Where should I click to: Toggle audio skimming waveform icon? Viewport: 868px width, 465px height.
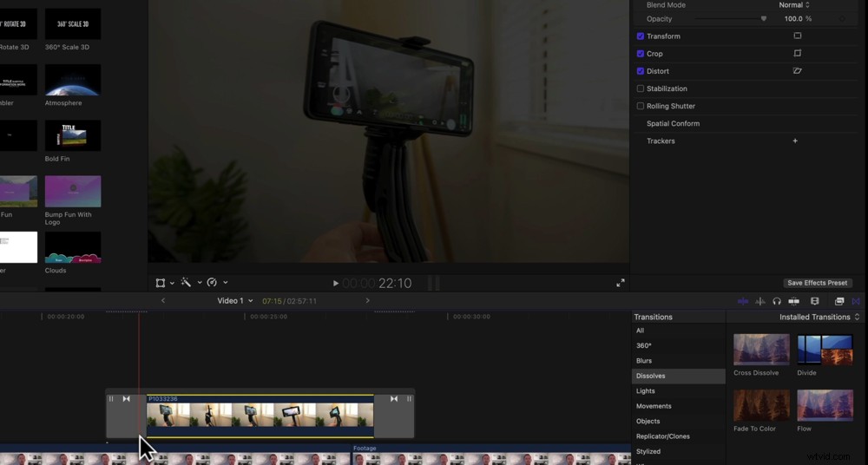tap(760, 301)
